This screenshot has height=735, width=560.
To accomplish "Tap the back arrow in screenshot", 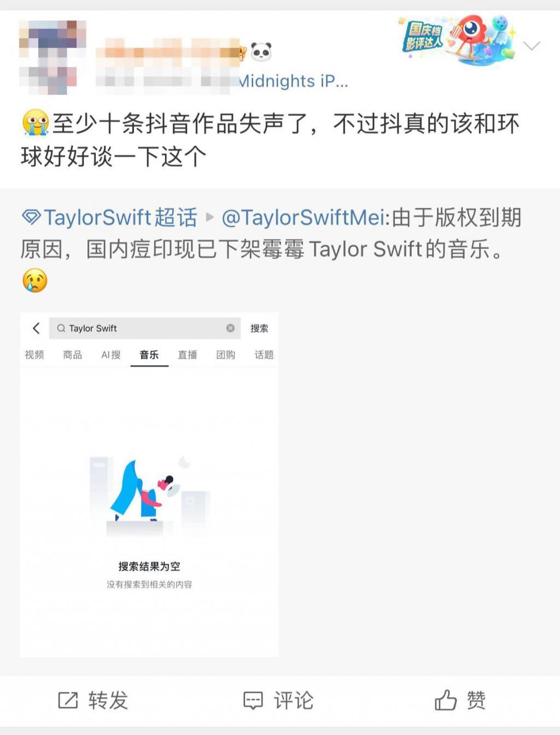I will click(x=36, y=328).
